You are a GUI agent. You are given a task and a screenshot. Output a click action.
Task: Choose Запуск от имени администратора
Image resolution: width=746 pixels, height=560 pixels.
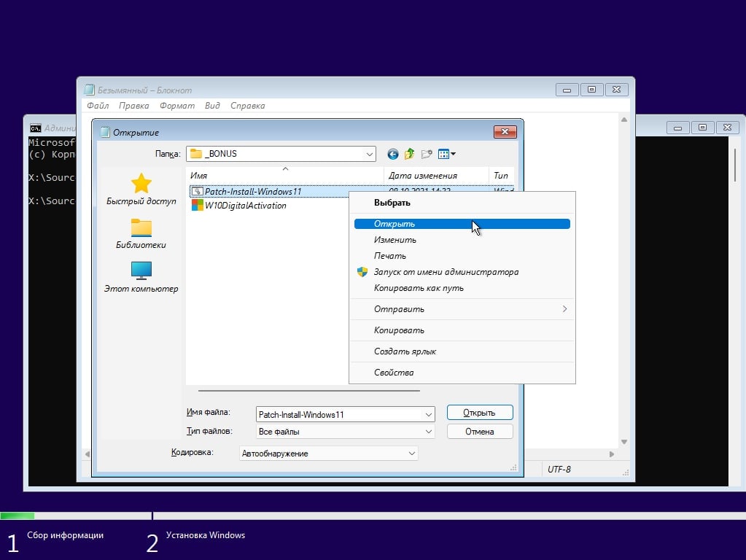[x=462, y=272]
